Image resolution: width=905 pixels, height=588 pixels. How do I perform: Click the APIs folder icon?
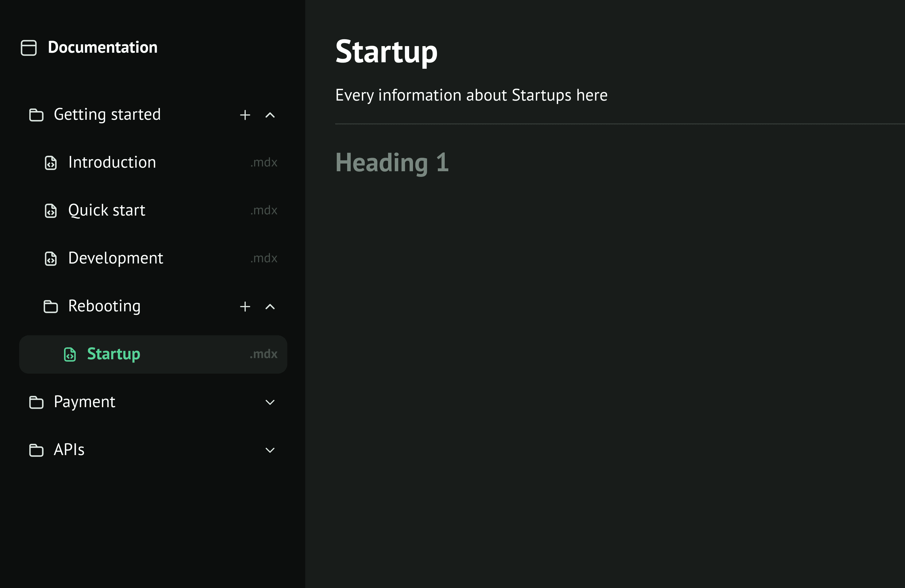[37, 450]
